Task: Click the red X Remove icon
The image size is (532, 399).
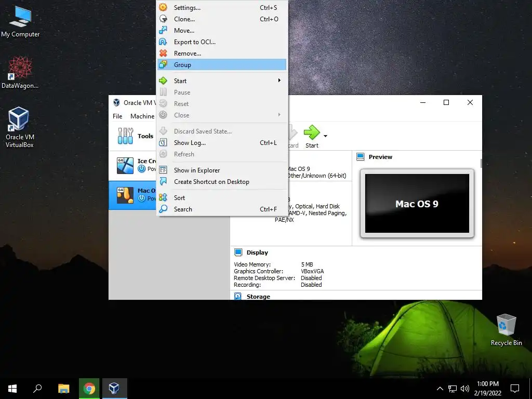Action: coord(163,54)
